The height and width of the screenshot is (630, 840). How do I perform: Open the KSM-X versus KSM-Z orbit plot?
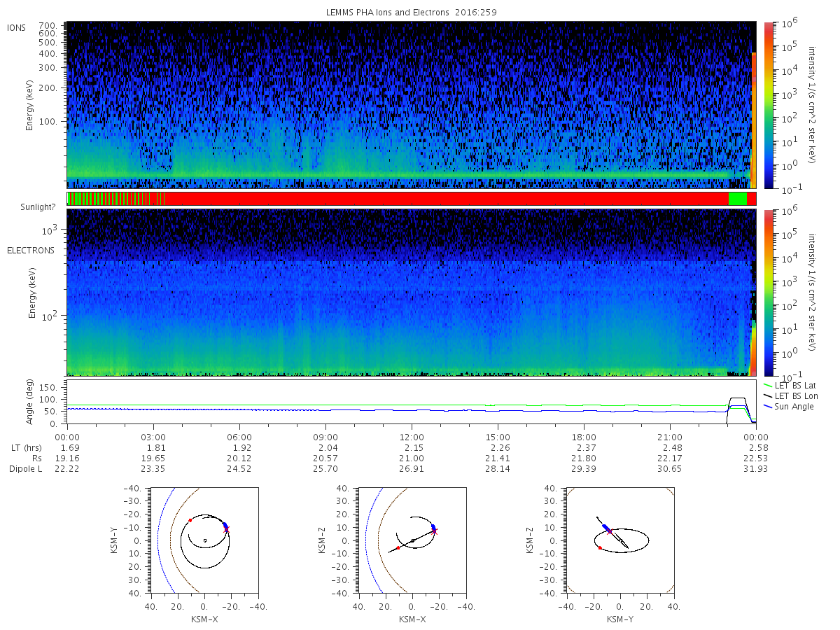pos(412,540)
